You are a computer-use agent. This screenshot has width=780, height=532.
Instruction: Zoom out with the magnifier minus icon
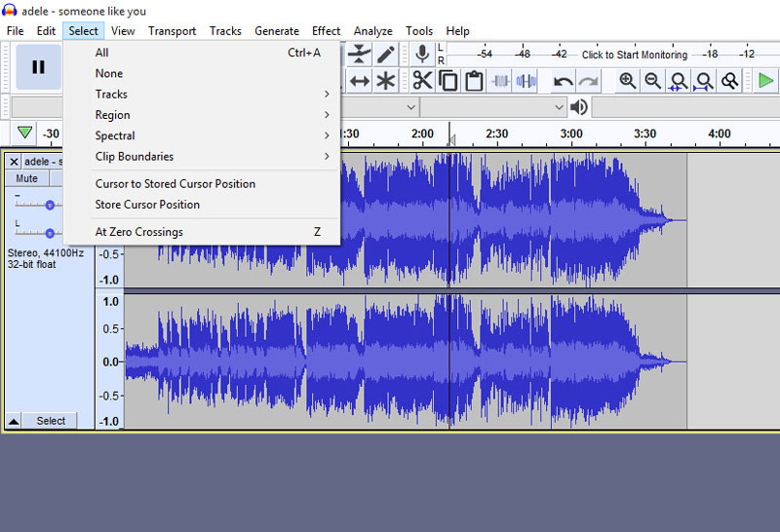(653, 81)
